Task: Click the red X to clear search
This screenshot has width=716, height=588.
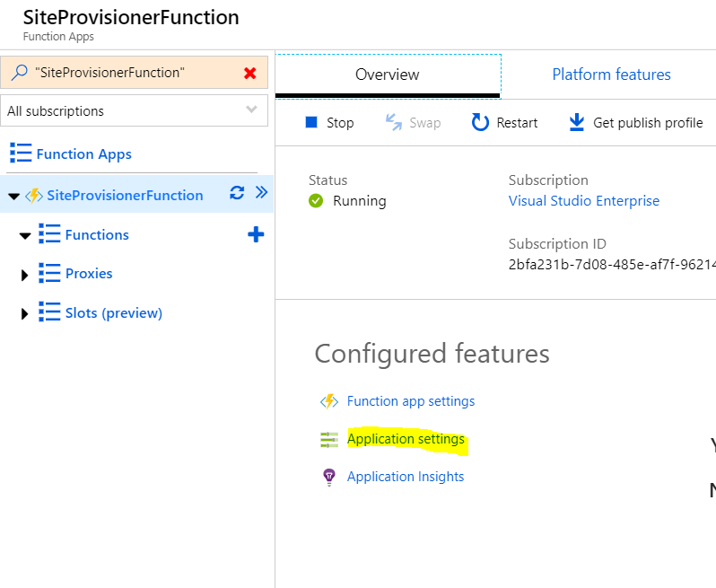Action: 250,74
